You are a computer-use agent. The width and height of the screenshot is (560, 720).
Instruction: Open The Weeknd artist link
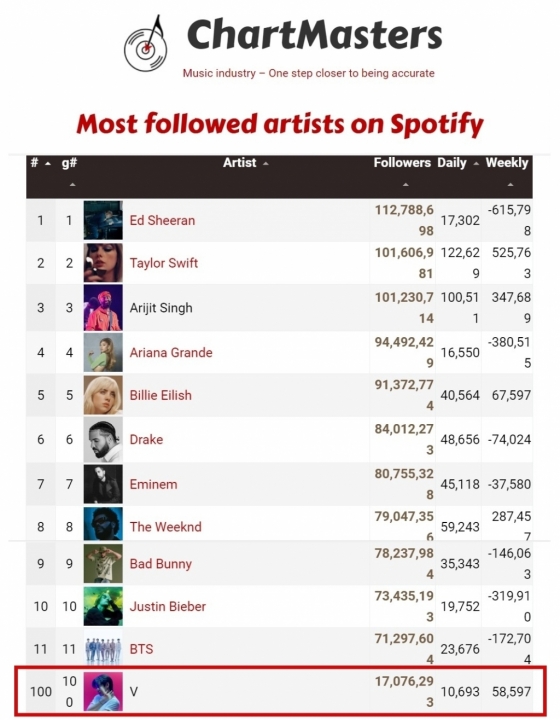pyautogui.click(x=165, y=527)
